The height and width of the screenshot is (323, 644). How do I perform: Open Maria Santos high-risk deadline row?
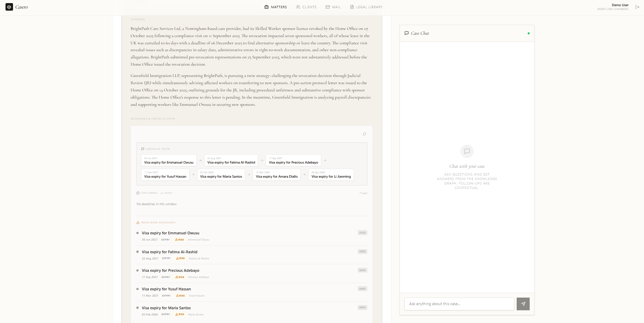pyautogui.click(x=252, y=311)
